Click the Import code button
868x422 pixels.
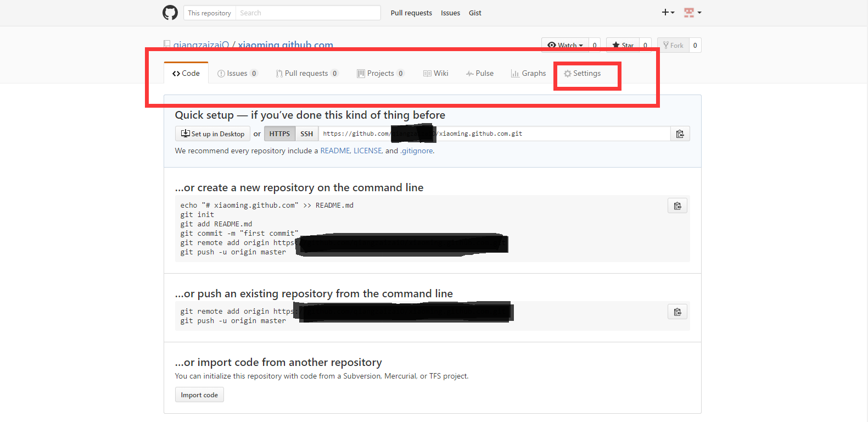(x=199, y=395)
